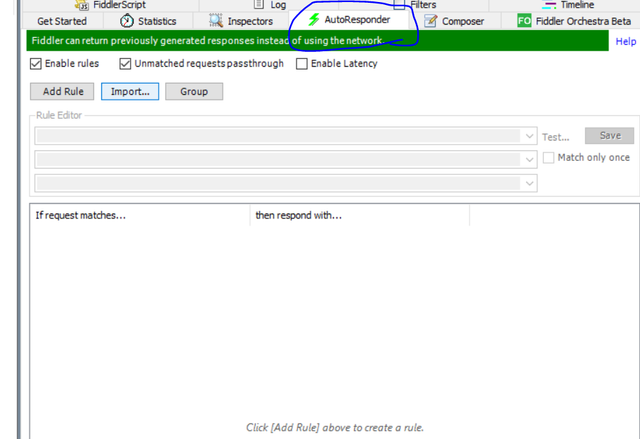Click the Filters tab checkbox icon
Image resolution: width=640 pixels, height=439 pixels.
[399, 4]
